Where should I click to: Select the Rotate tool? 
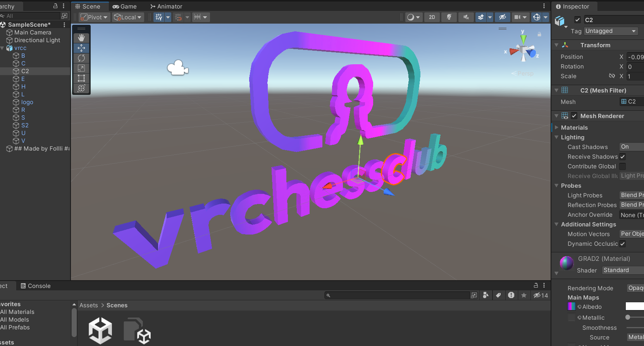[81, 58]
